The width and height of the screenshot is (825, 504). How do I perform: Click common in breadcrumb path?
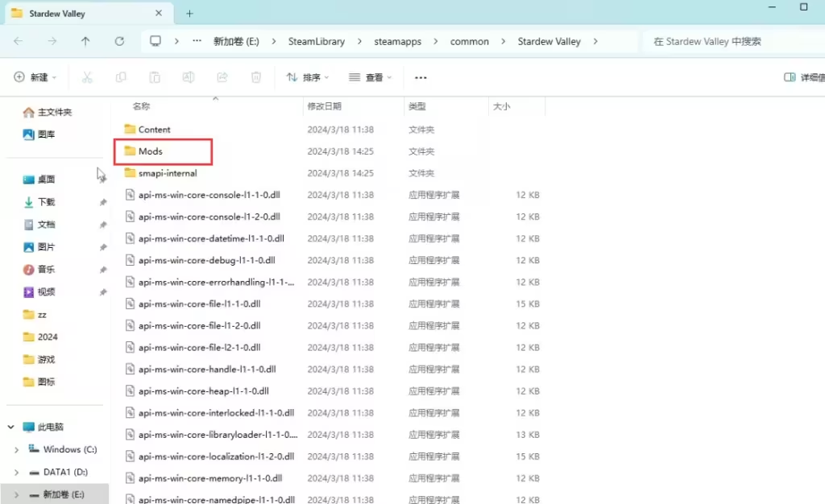pos(470,42)
